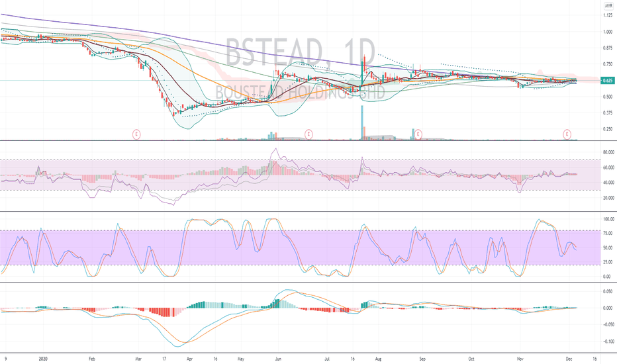Click the Aug label on time axis

pos(378,359)
